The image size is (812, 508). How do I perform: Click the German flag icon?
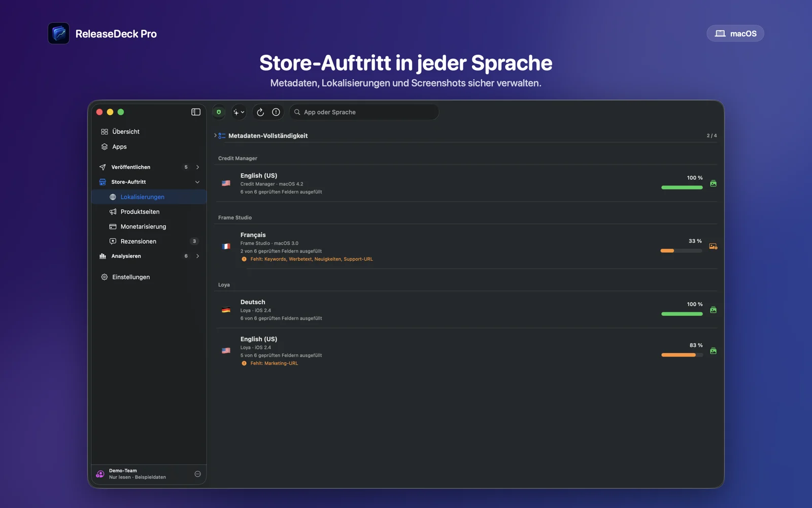coord(226,310)
